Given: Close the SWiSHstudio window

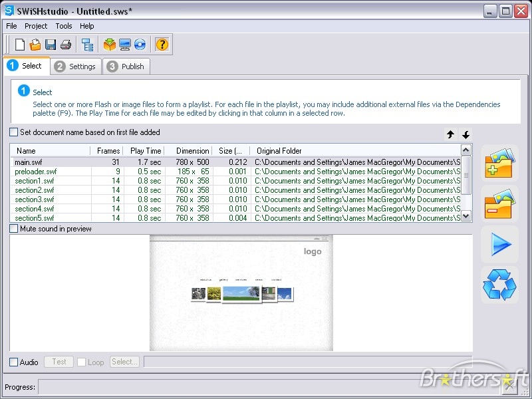Looking at the screenshot, I should (x=521, y=11).
